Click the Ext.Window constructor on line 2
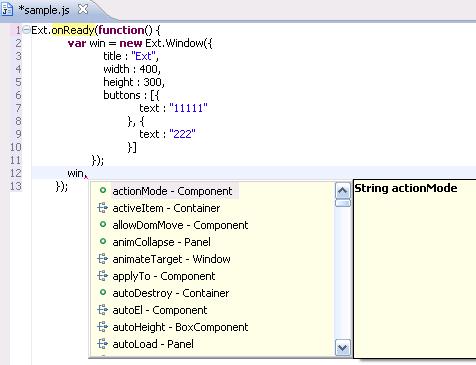476x365 pixels. click(174, 43)
